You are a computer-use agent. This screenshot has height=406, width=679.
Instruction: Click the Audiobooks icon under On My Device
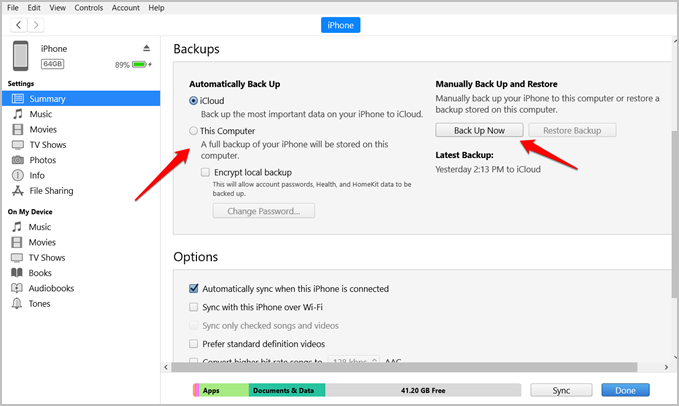[x=17, y=288]
